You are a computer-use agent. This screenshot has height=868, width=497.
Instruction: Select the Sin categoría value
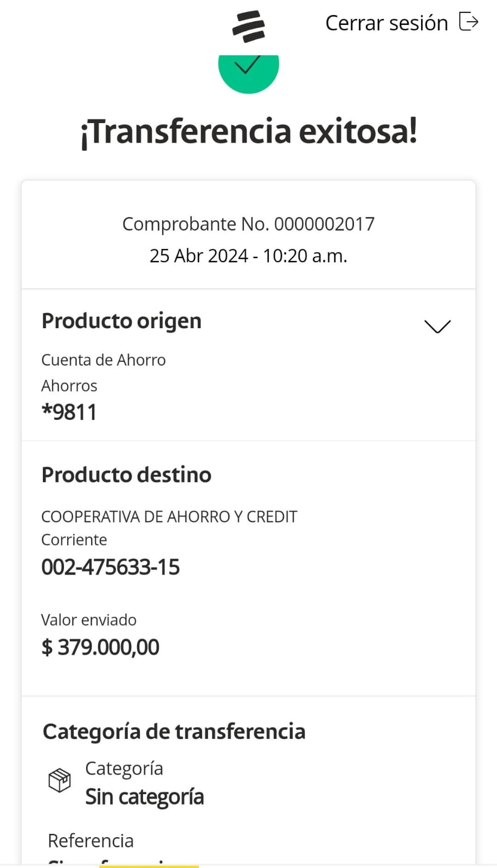145,797
